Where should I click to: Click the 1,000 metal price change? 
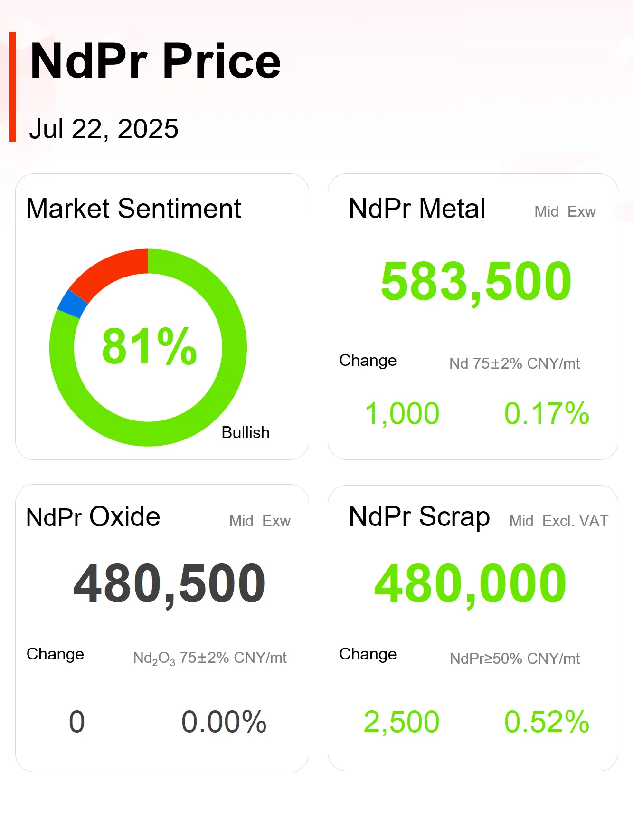[x=402, y=413]
